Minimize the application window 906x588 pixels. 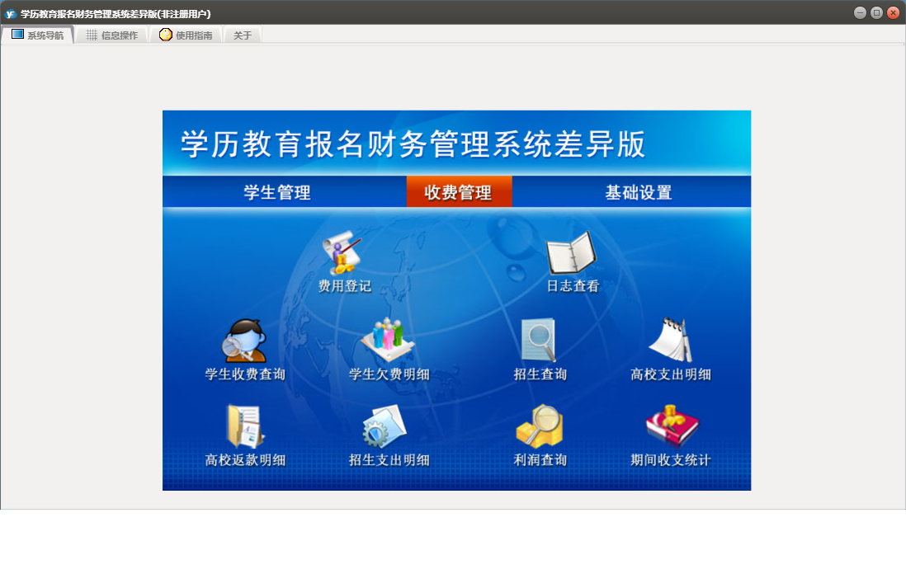point(860,12)
